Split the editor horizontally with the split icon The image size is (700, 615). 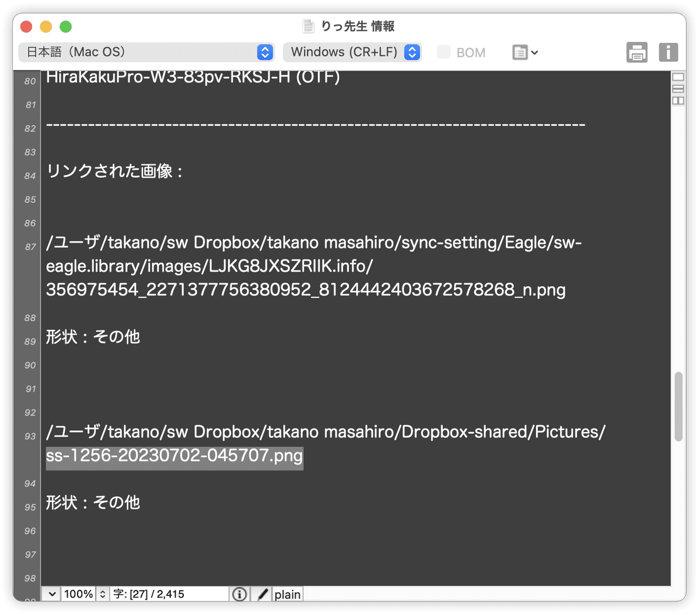[678, 89]
